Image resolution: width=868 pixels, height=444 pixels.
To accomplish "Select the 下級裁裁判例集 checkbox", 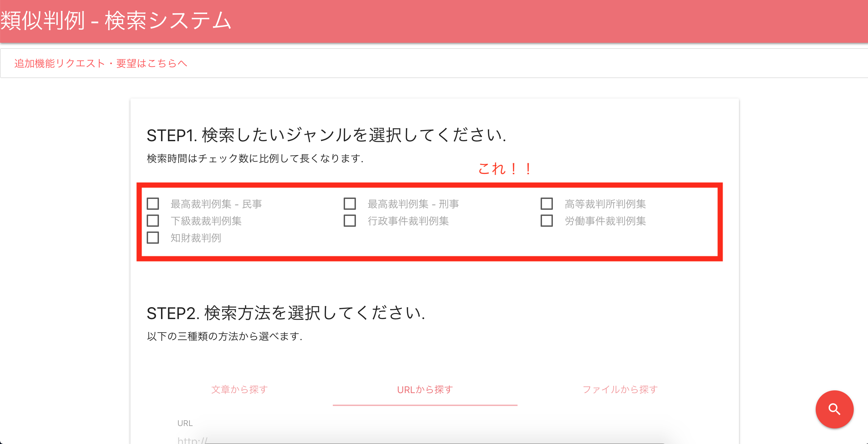I will click(153, 221).
